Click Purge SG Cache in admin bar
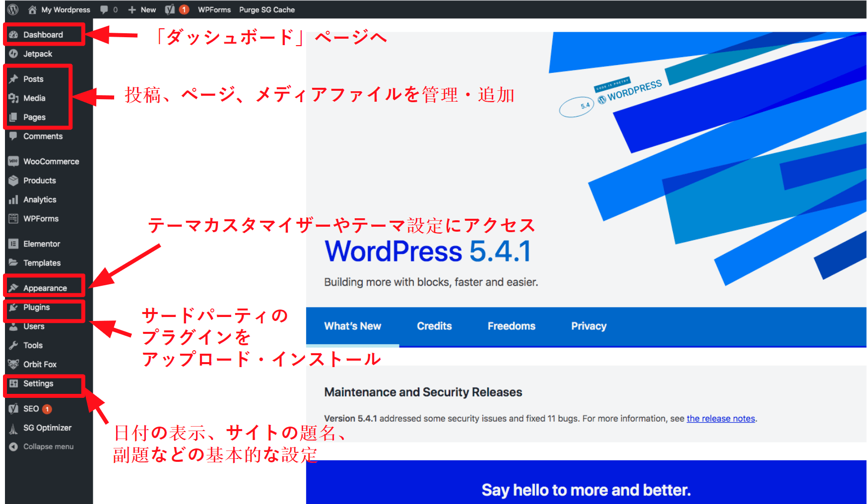The image size is (867, 504). point(267,9)
